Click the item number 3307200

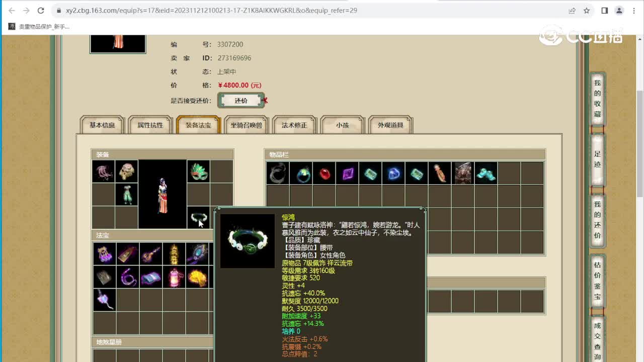[x=230, y=44]
